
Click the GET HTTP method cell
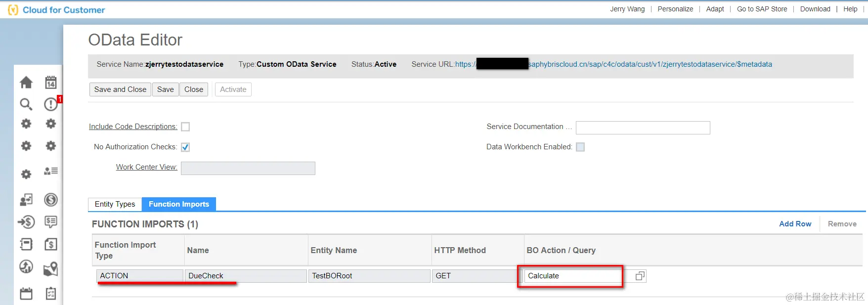click(477, 276)
